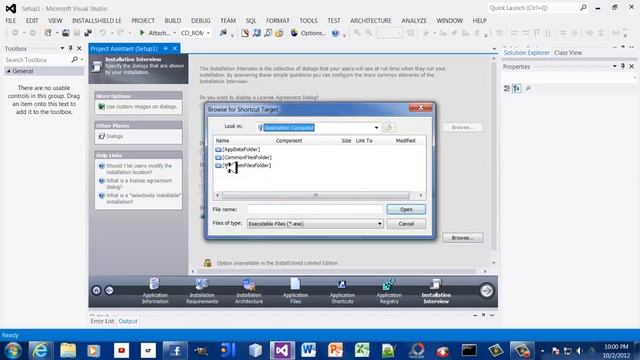Switch to Solution Explorer tab

tap(526, 53)
